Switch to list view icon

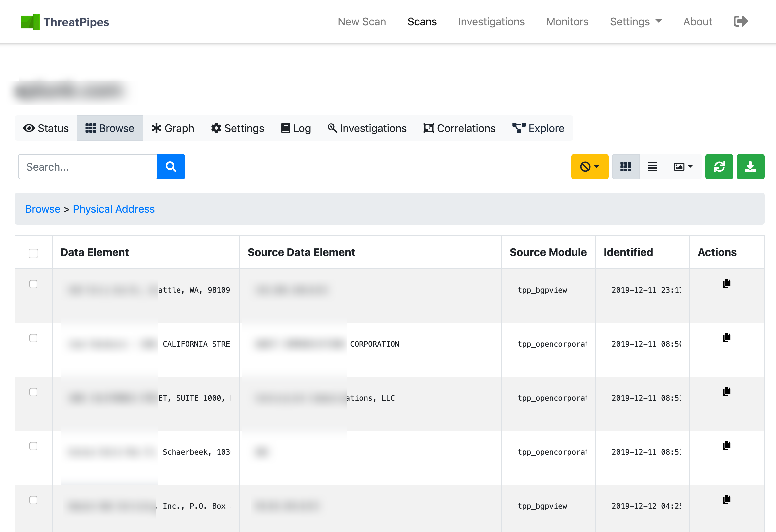(652, 167)
